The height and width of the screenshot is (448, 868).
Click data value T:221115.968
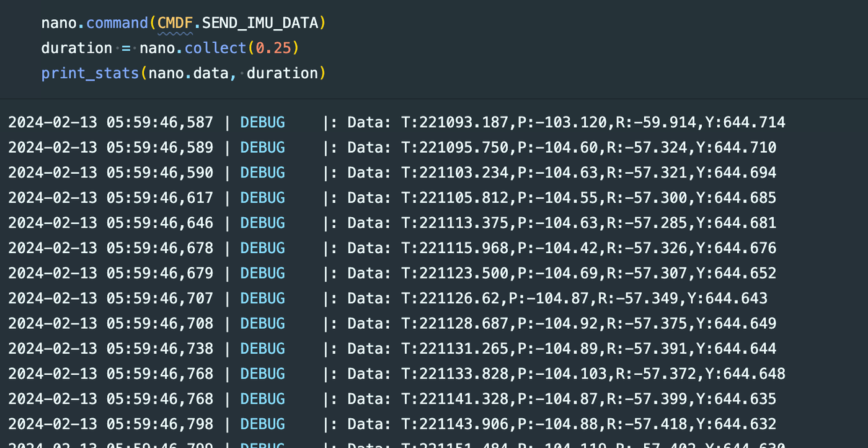pos(455,248)
